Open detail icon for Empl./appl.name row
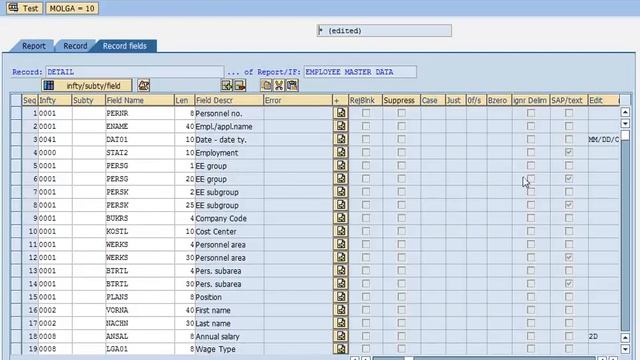The width and height of the screenshot is (640, 360). pos(340,126)
